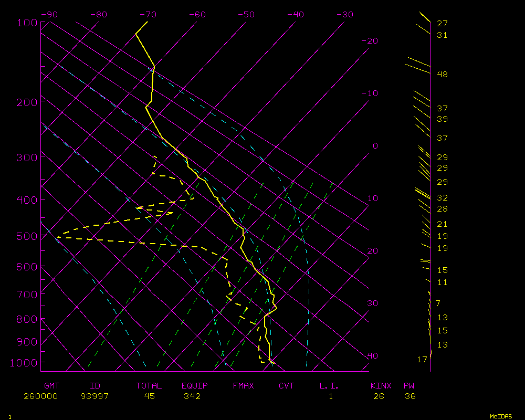Select the wind speed value 7
Image resolution: width=525 pixels, height=420 pixels.
pos(438,303)
